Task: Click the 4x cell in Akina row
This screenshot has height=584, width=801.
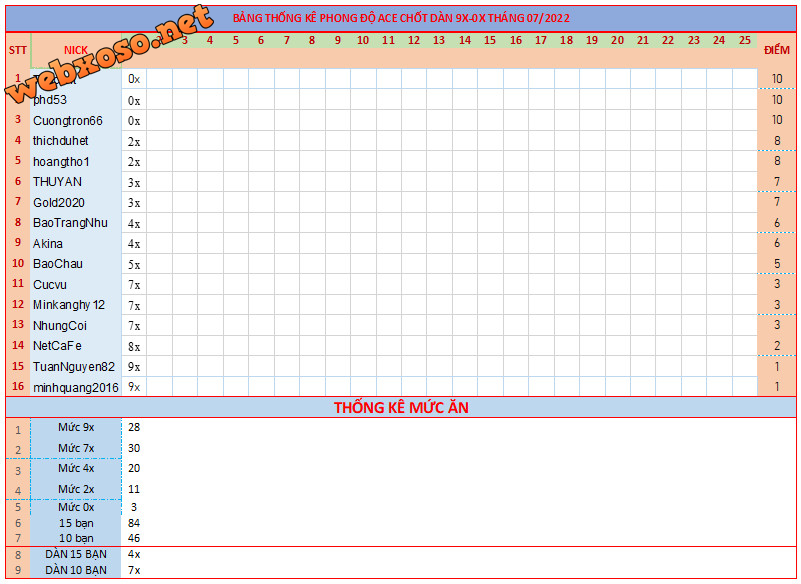Action: (134, 244)
